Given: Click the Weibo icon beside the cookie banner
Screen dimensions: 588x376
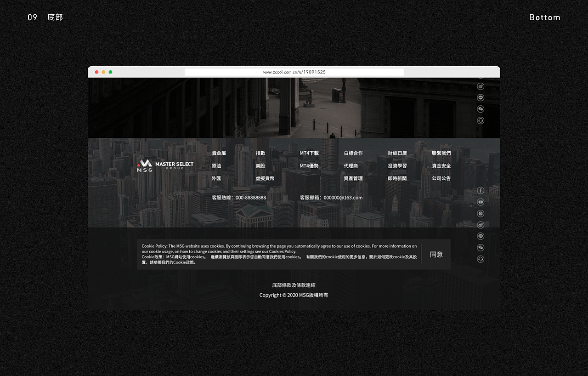Looking at the screenshot, I should click(x=481, y=225).
